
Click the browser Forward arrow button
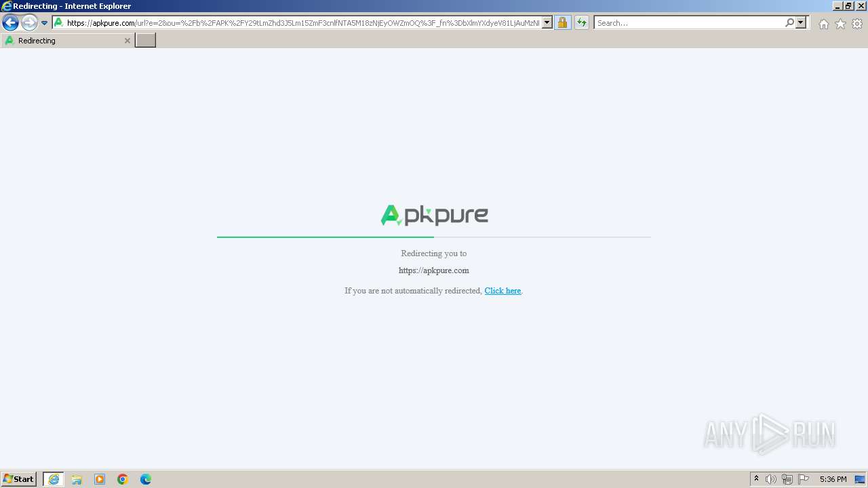29,23
